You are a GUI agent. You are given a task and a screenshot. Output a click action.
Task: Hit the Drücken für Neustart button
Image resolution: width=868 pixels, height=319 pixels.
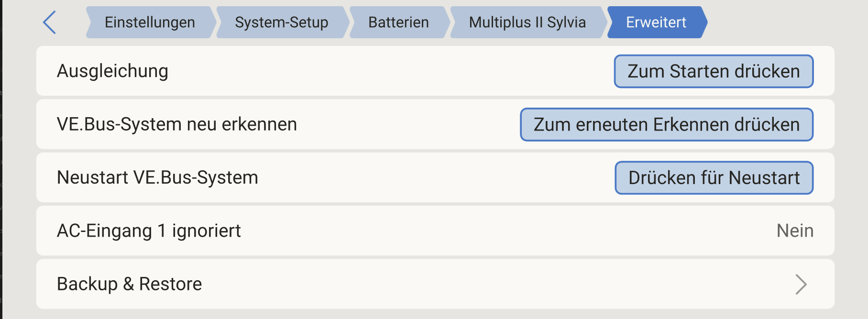point(714,178)
